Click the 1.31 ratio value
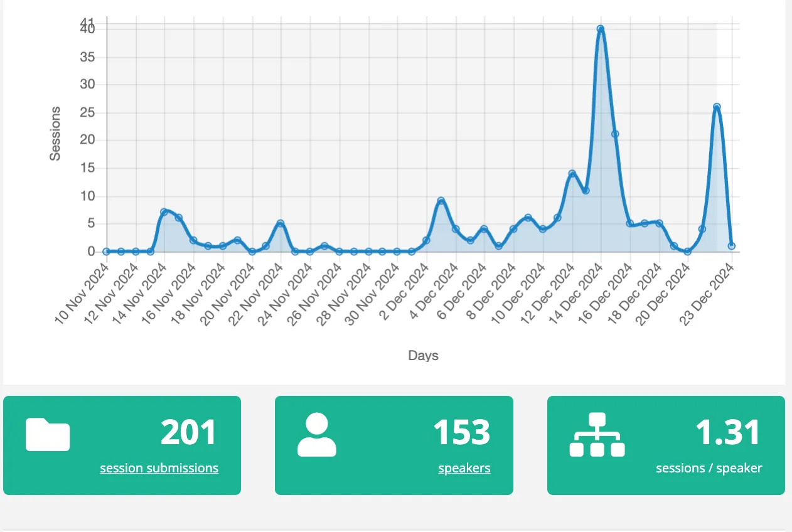Viewport: 792px width, 532px height. click(728, 432)
